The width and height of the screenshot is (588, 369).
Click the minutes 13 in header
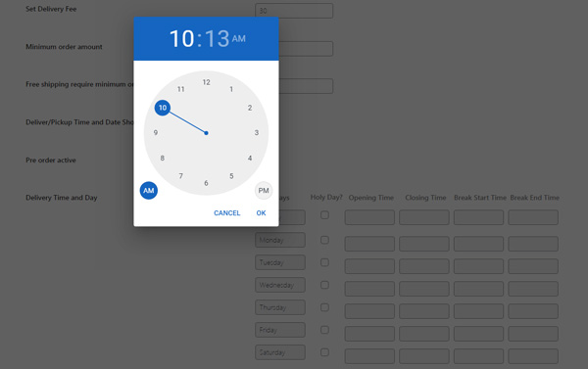(x=218, y=38)
